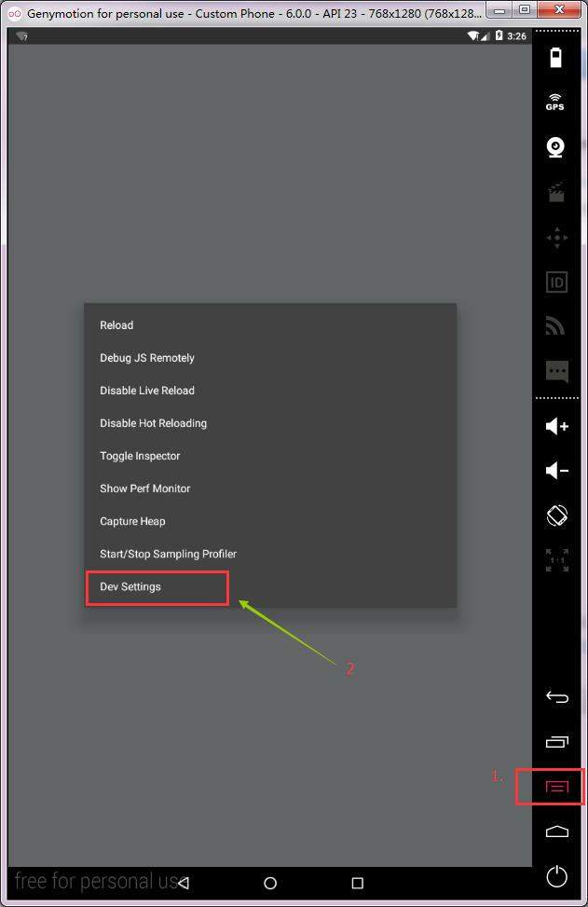Choose Capture Heap entry
This screenshot has height=907, width=588.
pyautogui.click(x=270, y=521)
